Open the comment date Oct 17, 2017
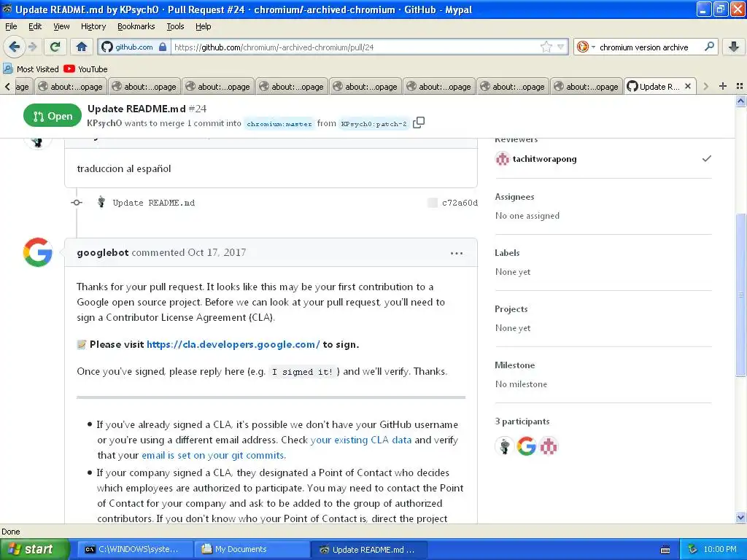This screenshot has height=560, width=747. (217, 252)
